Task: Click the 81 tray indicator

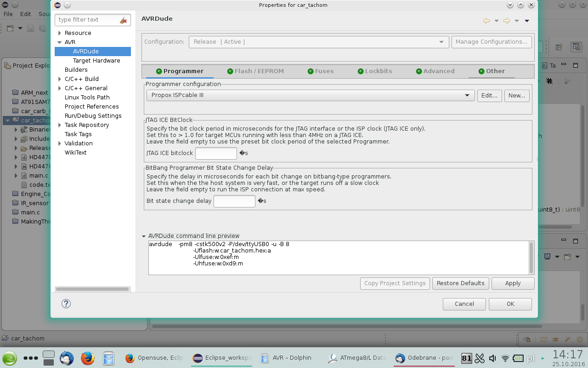Action: (x=467, y=358)
